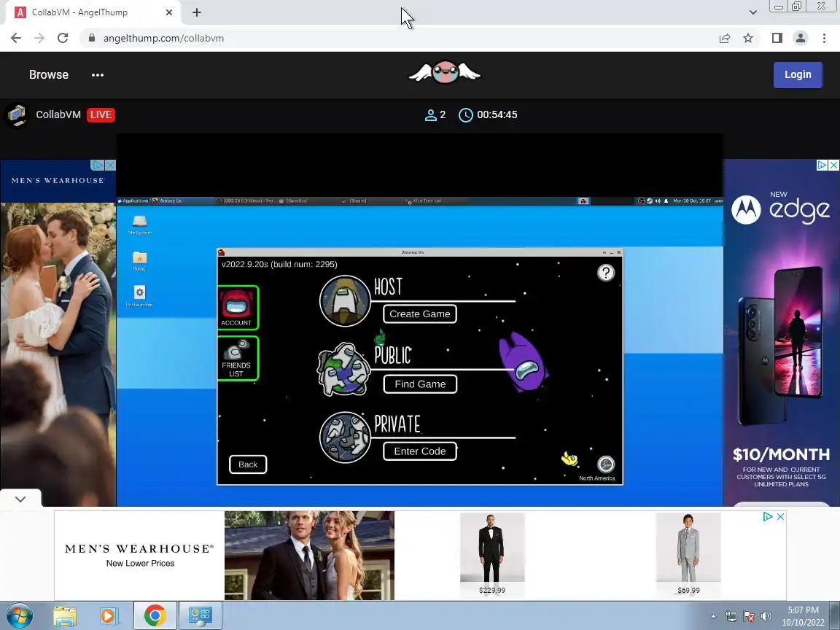
Task: Open AdChoices info on Motorola ad
Action: coord(821,165)
